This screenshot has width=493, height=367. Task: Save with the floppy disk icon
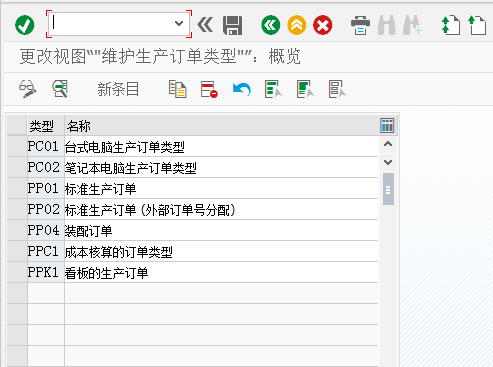233,25
